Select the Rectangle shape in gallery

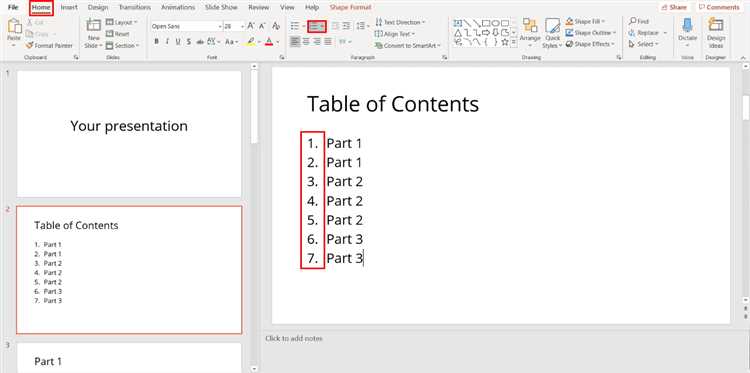coord(486,23)
